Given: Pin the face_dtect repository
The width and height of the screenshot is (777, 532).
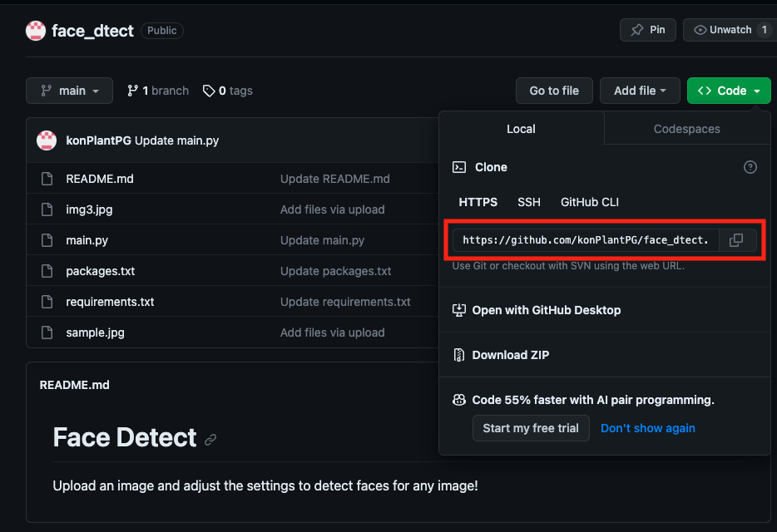Looking at the screenshot, I should [648, 30].
